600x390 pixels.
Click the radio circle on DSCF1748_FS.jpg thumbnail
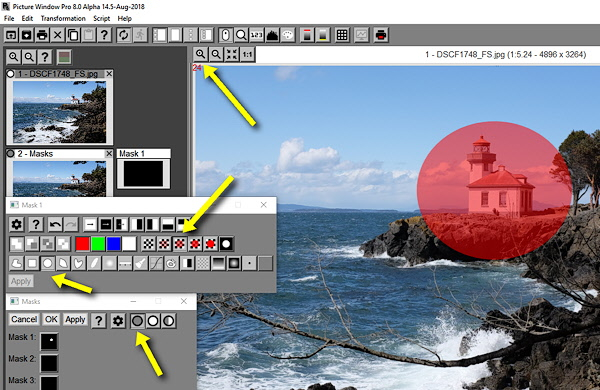tap(10, 73)
